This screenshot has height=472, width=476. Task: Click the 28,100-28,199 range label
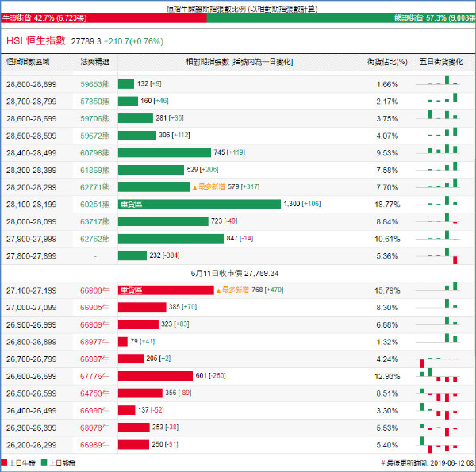[31, 205]
